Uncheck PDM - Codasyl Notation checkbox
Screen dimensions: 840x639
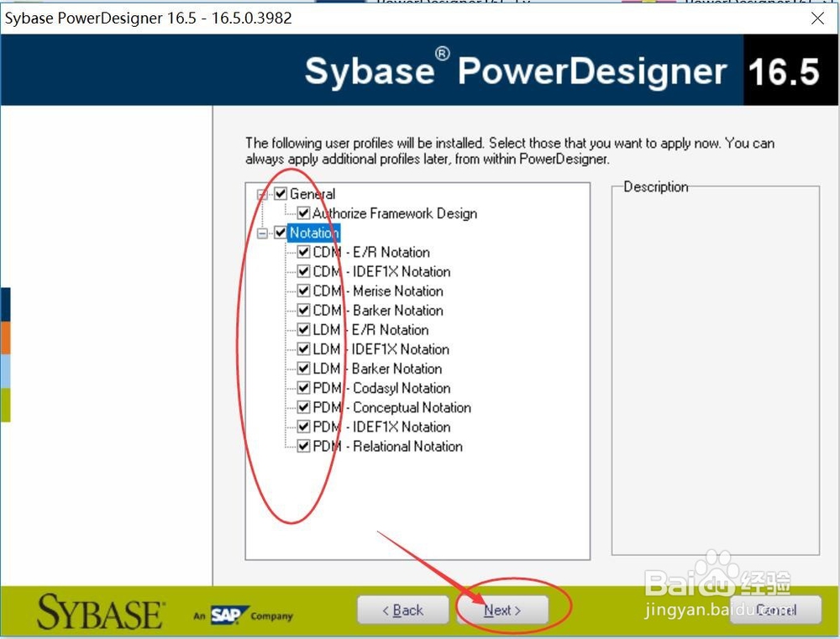point(303,388)
